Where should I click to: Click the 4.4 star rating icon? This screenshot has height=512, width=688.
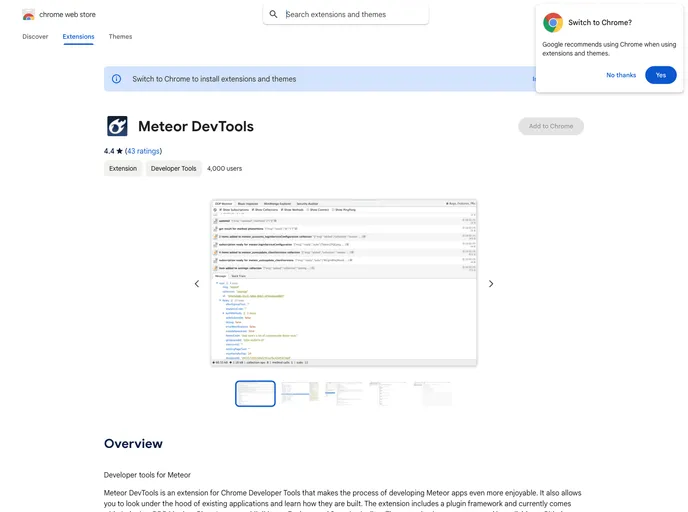(x=119, y=151)
